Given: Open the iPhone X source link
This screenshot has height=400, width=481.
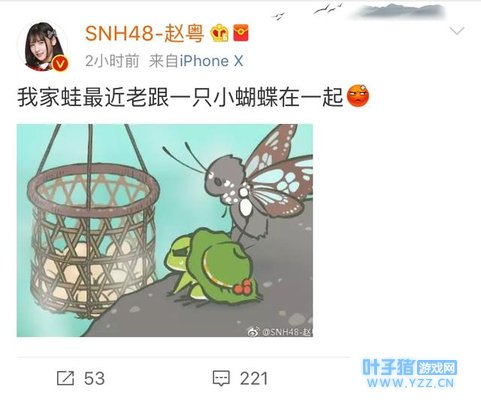Looking at the screenshot, I should tap(211, 61).
